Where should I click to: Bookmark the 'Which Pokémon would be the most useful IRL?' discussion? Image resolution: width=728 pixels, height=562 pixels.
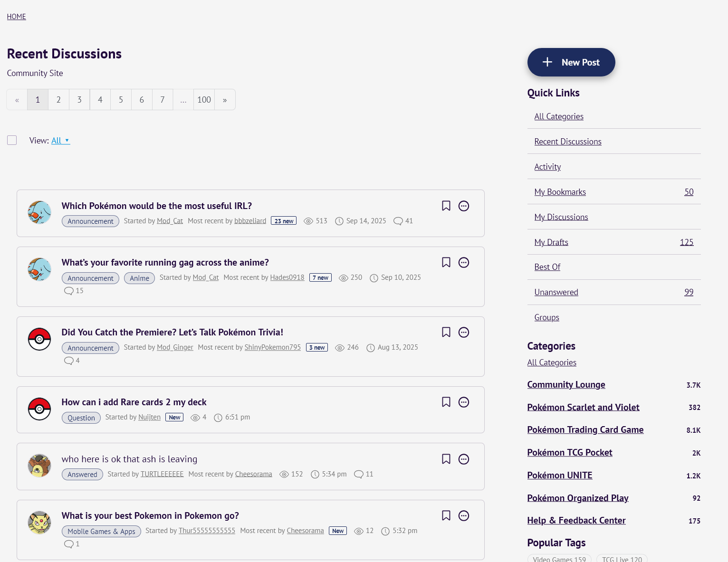point(446,206)
